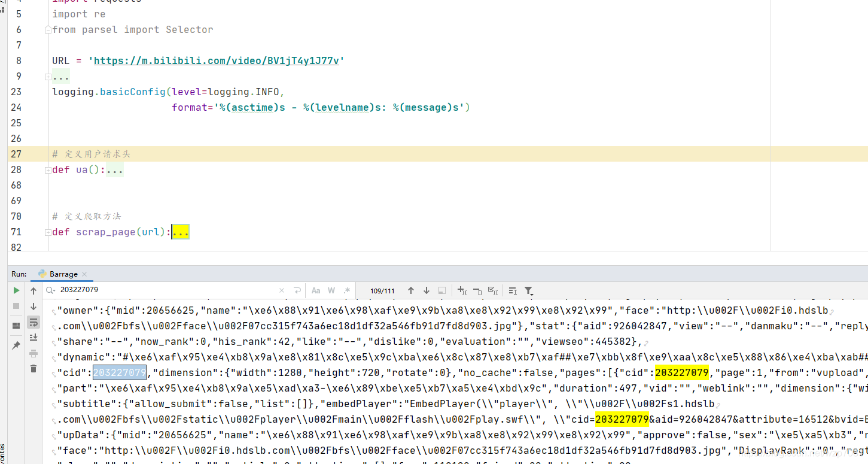Image resolution: width=868 pixels, height=464 pixels.
Task: Move down the stack trace arrow
Action: click(33, 306)
